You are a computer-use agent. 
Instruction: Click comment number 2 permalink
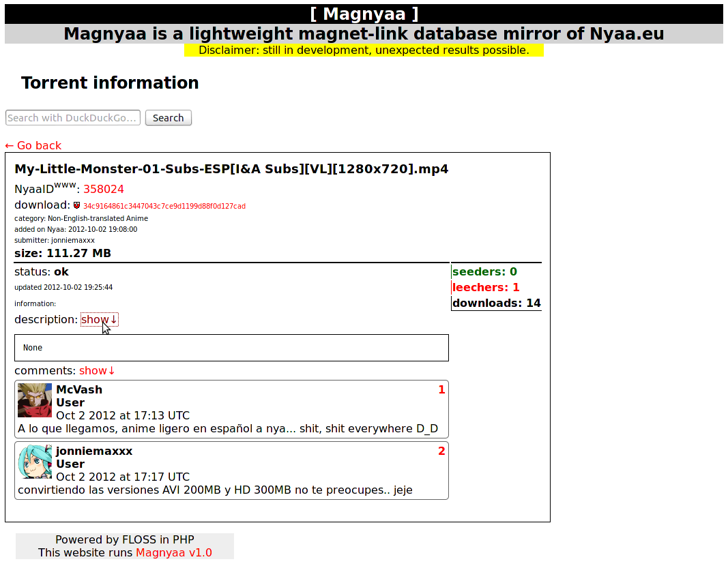tap(441, 451)
